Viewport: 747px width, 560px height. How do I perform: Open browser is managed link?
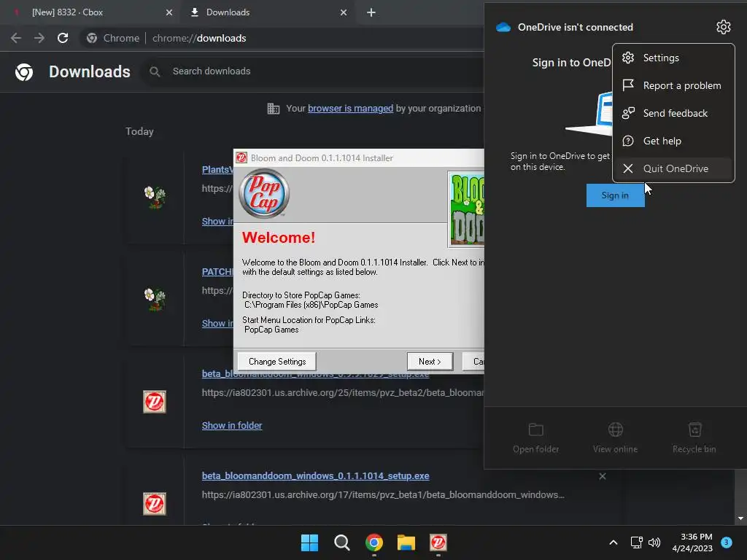[x=350, y=109]
